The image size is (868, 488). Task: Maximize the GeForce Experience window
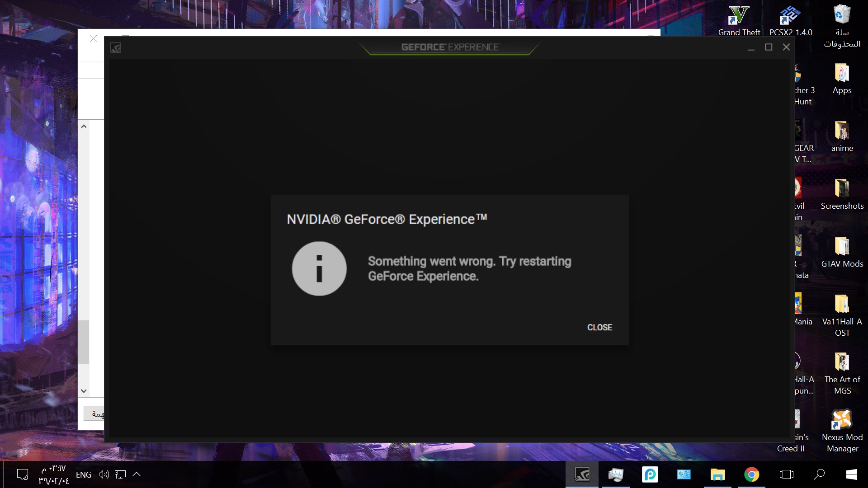pos(769,47)
